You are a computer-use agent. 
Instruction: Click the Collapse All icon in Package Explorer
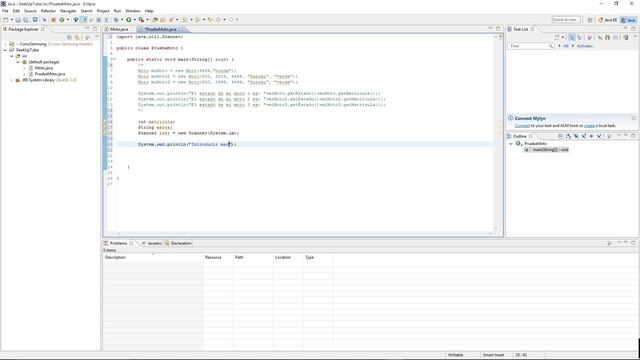69,37
